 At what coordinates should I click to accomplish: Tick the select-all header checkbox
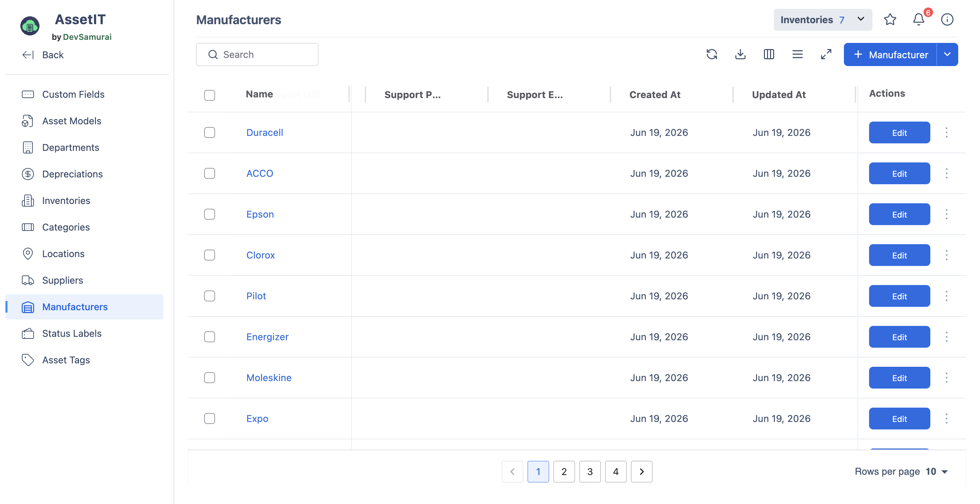pos(210,95)
